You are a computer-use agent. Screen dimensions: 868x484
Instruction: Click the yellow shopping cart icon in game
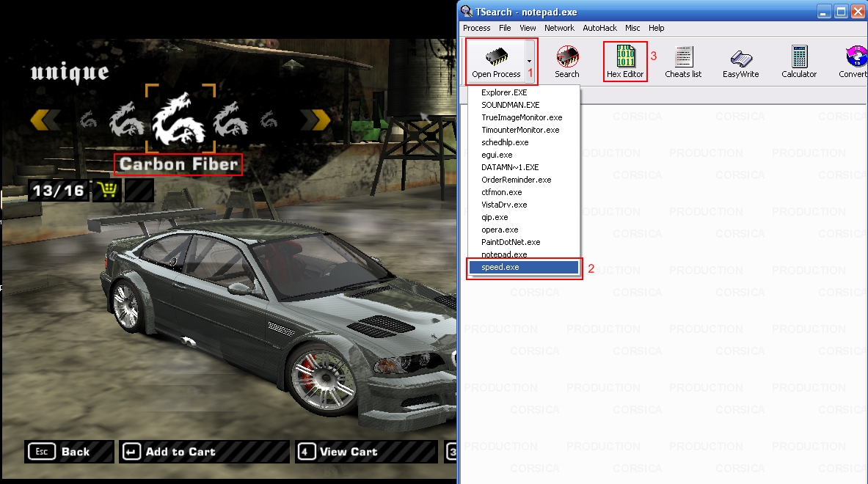107,191
